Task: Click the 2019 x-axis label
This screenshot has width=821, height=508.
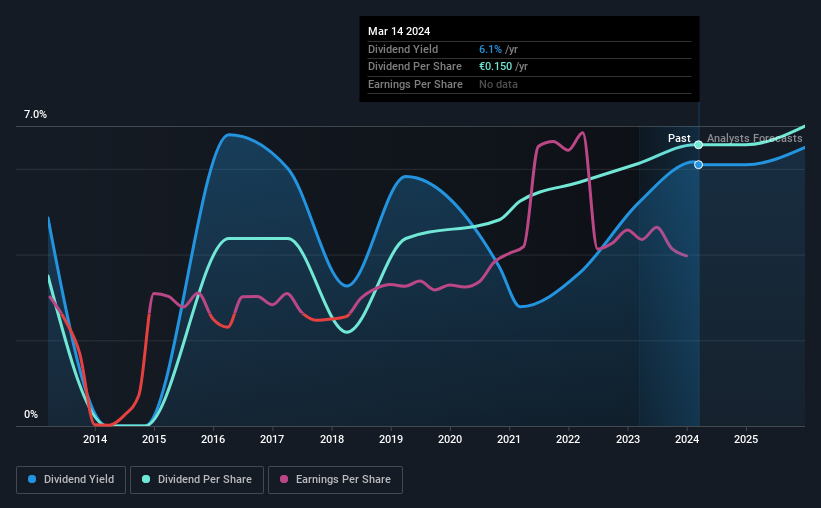Action: (391, 439)
